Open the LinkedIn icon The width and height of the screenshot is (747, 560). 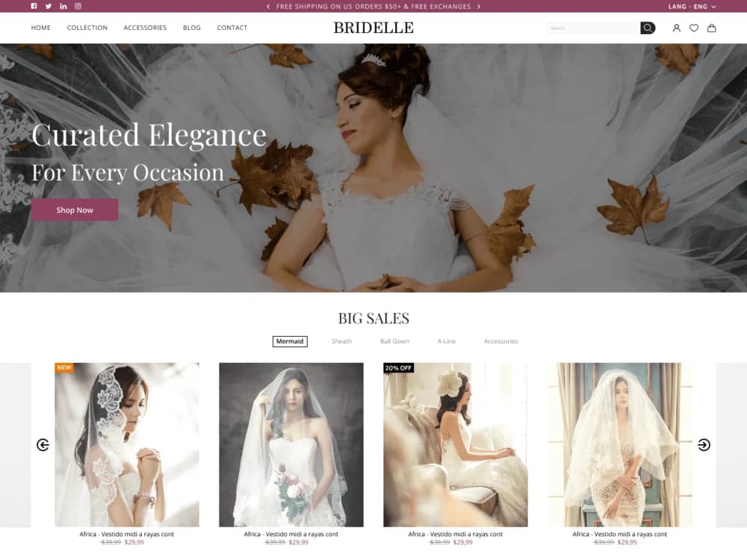[x=63, y=6]
